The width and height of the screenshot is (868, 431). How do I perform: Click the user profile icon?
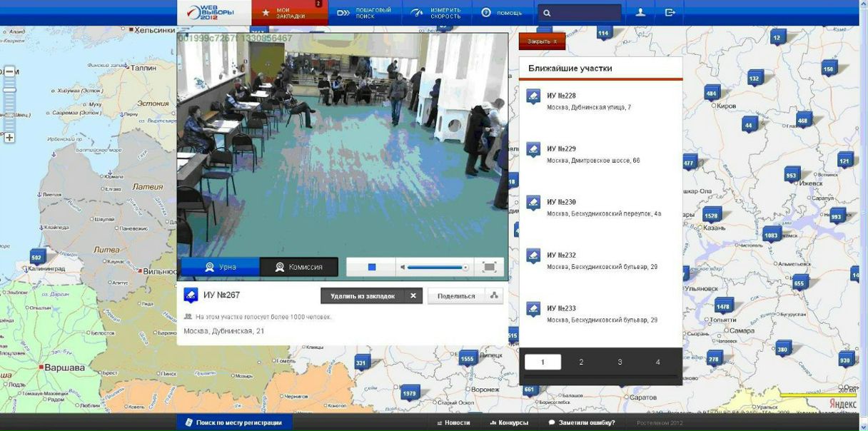(640, 13)
